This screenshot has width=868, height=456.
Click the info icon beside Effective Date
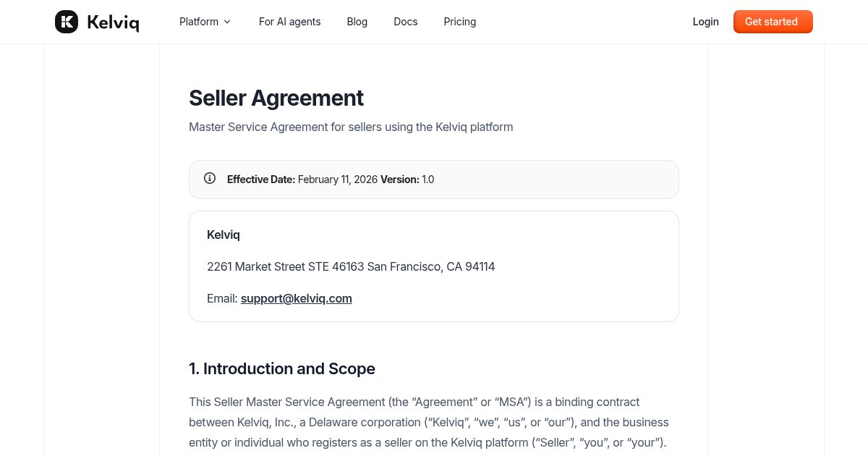click(210, 178)
